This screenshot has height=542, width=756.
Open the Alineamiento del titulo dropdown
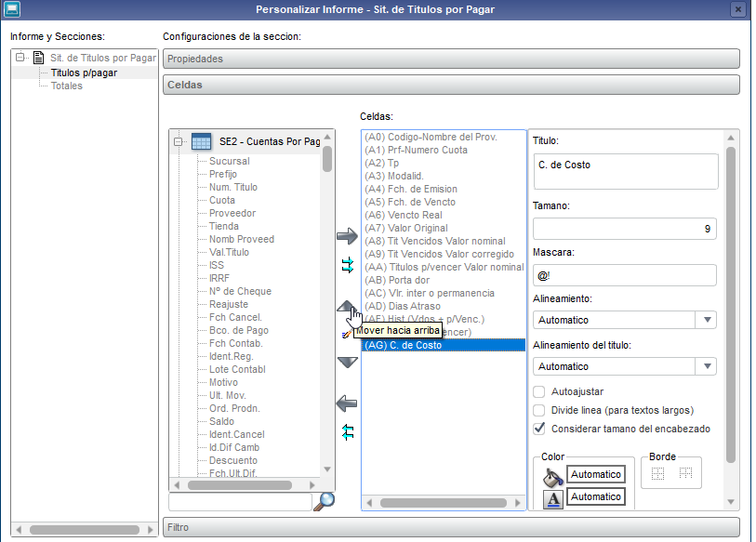[x=707, y=366]
